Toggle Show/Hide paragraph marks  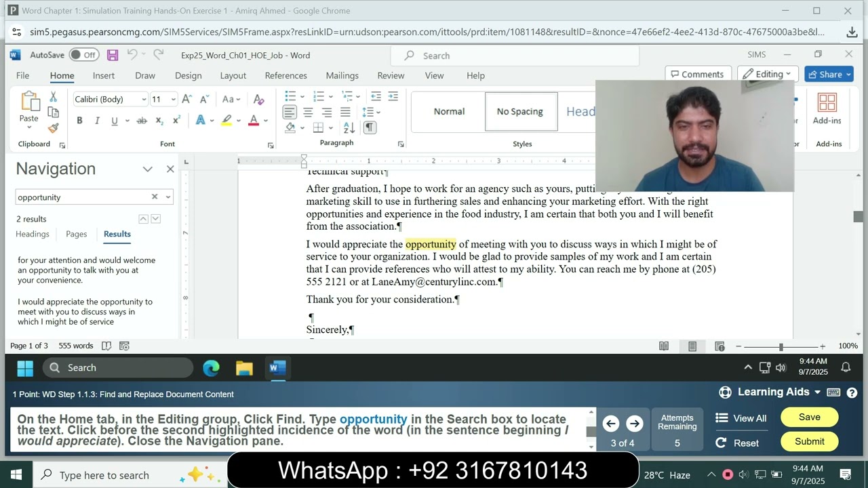click(x=370, y=127)
